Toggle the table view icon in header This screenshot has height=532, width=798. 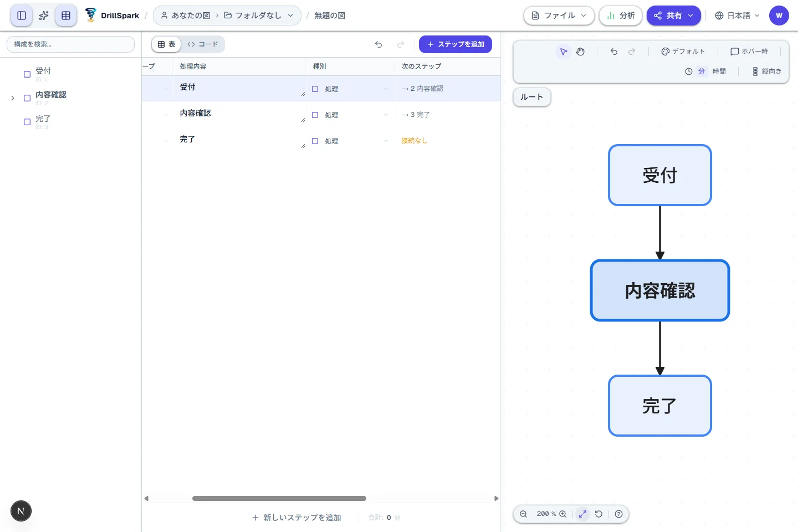[x=66, y=16]
